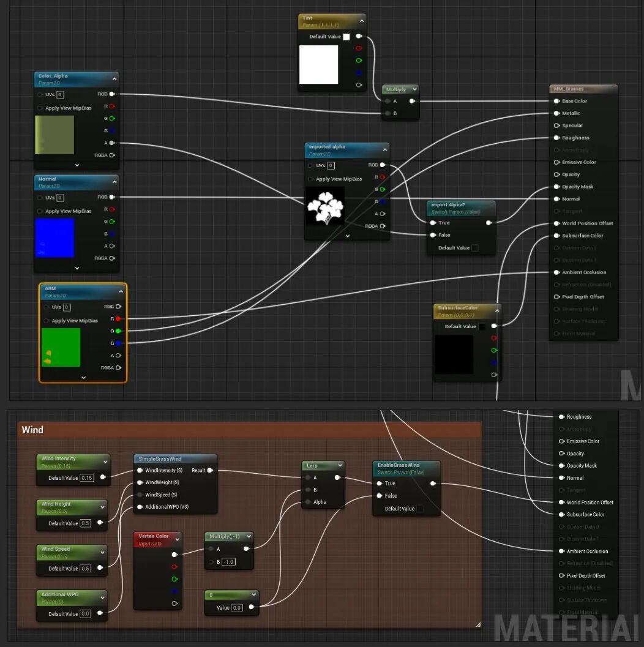Viewport: 644px width, 647px height.
Task: Click WindIntensity (S) input pin on SimpleGrassWind
Action: pos(140,470)
